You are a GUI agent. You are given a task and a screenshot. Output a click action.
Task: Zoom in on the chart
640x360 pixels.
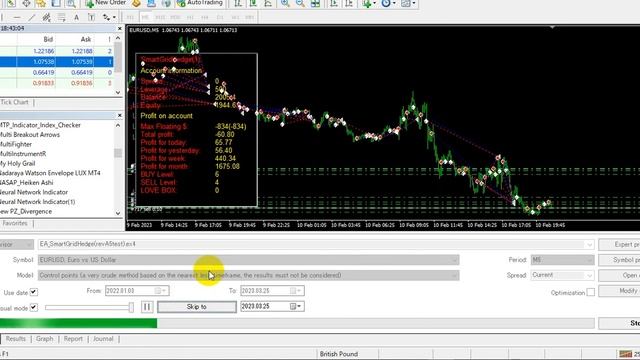click(x=285, y=3)
